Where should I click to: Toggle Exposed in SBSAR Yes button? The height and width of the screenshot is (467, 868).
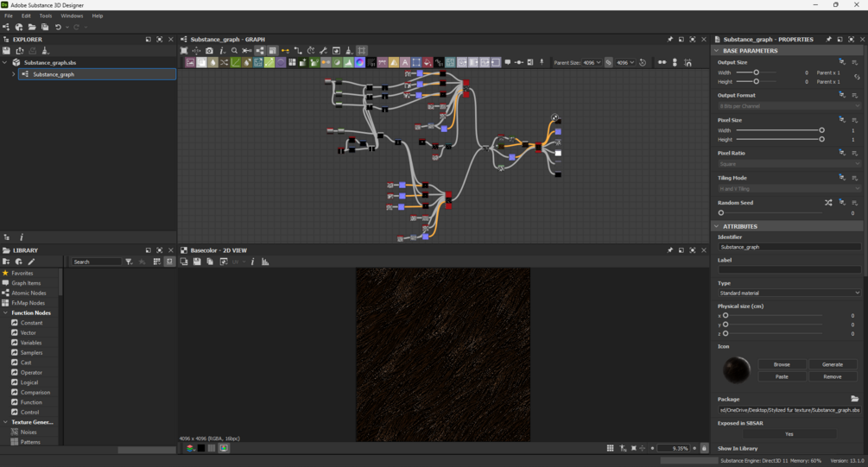pos(789,434)
